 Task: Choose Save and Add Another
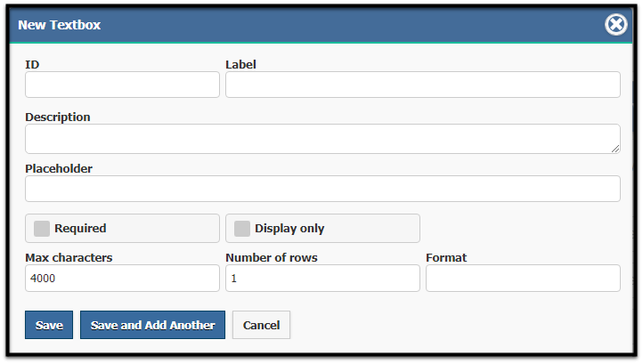[x=152, y=325]
